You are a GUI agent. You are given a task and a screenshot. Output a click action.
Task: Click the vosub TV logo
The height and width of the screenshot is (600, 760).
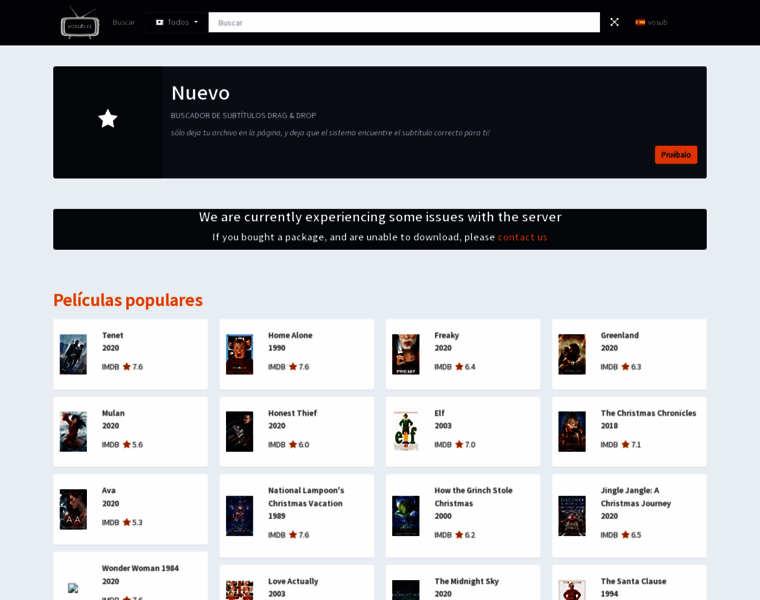point(80,23)
